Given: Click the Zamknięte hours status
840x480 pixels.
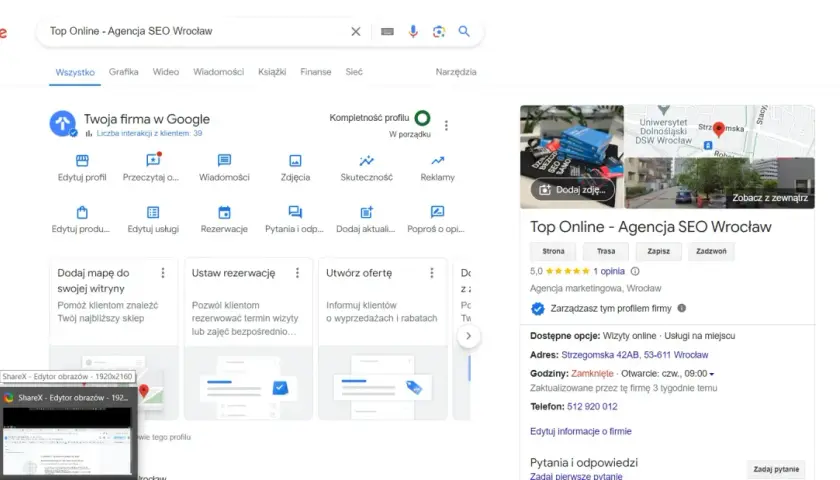Looking at the screenshot, I should [x=592, y=373].
